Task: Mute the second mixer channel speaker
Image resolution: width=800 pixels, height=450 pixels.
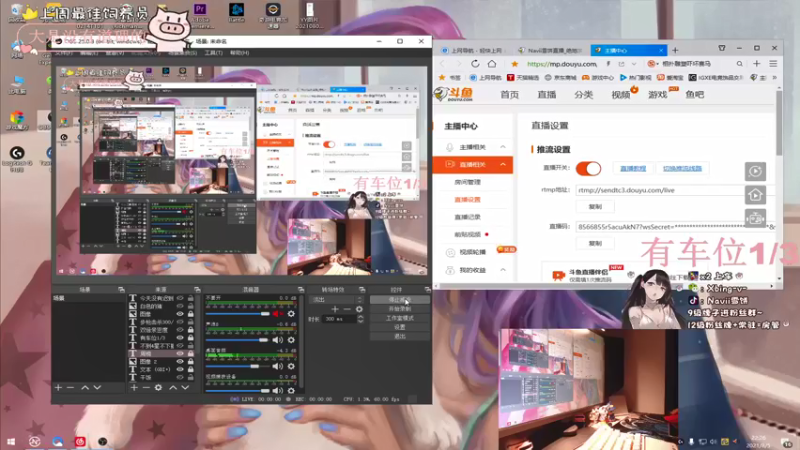Action: pos(278,340)
